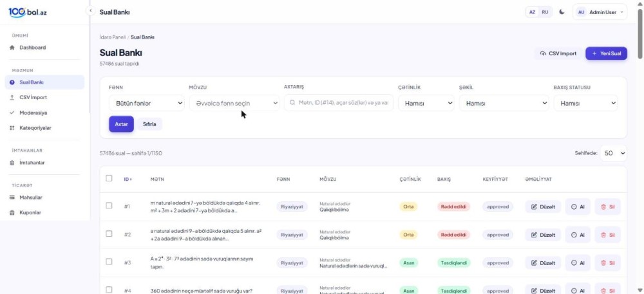Click the İmtahanlar clipboard icon
The width and height of the screenshot is (644, 294).
click(x=12, y=163)
